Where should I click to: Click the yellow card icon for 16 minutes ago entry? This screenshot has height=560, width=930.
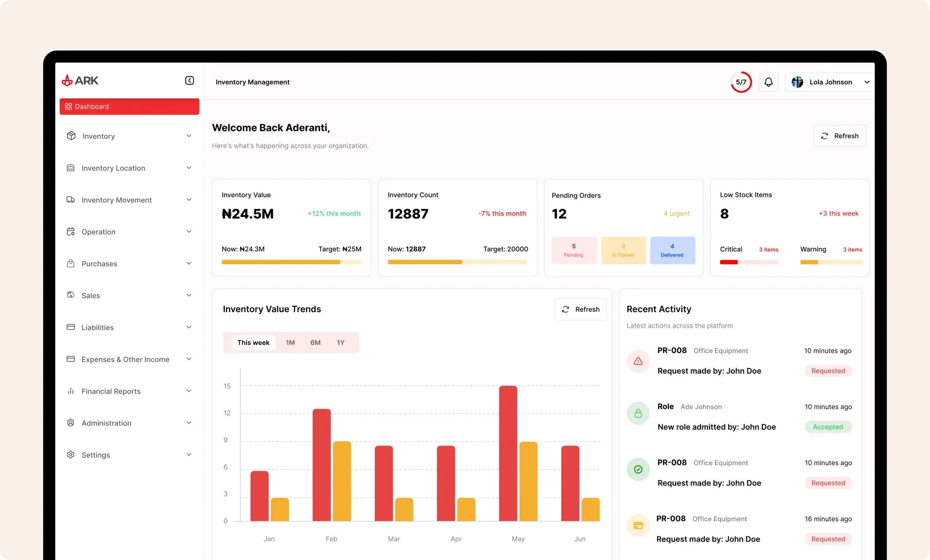coord(638,526)
